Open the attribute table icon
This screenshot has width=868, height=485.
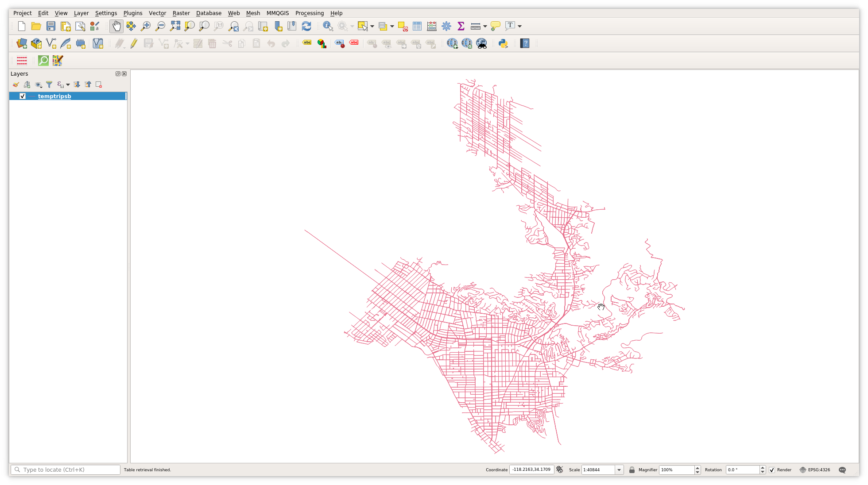coord(417,26)
